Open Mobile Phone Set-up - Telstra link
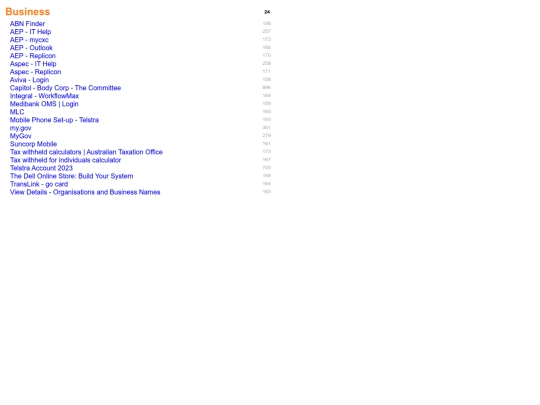This screenshot has height=405, width=540. [x=54, y=120]
